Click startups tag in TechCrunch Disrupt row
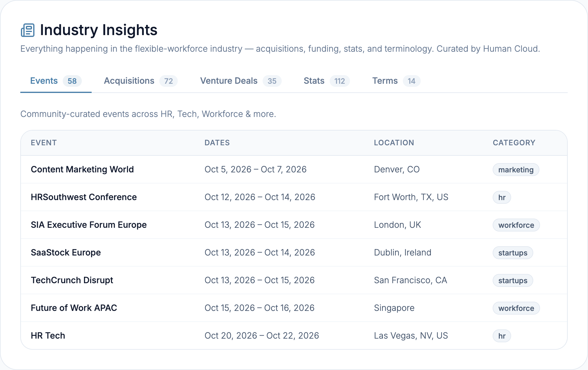Screen dimensions: 588x370 [x=513, y=280]
